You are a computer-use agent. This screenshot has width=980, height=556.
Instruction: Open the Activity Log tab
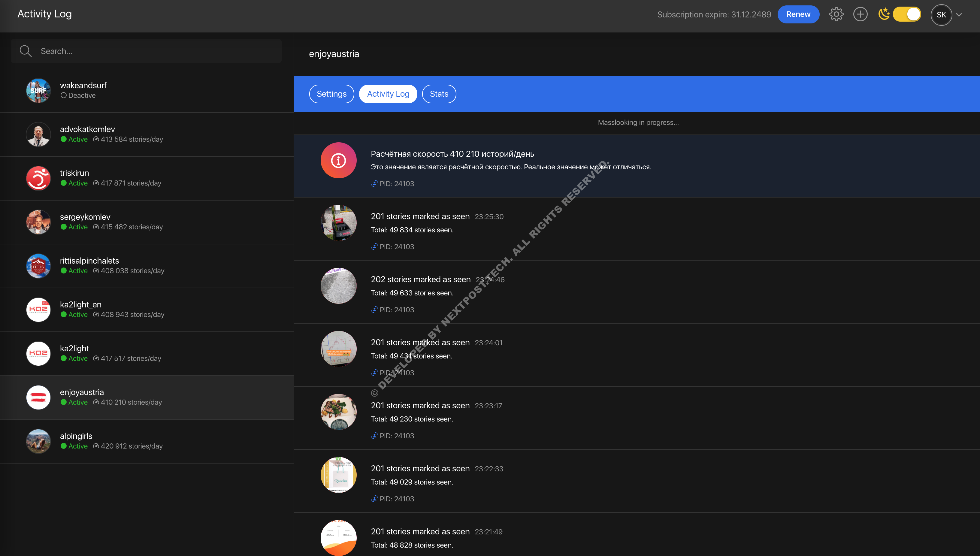pos(388,94)
